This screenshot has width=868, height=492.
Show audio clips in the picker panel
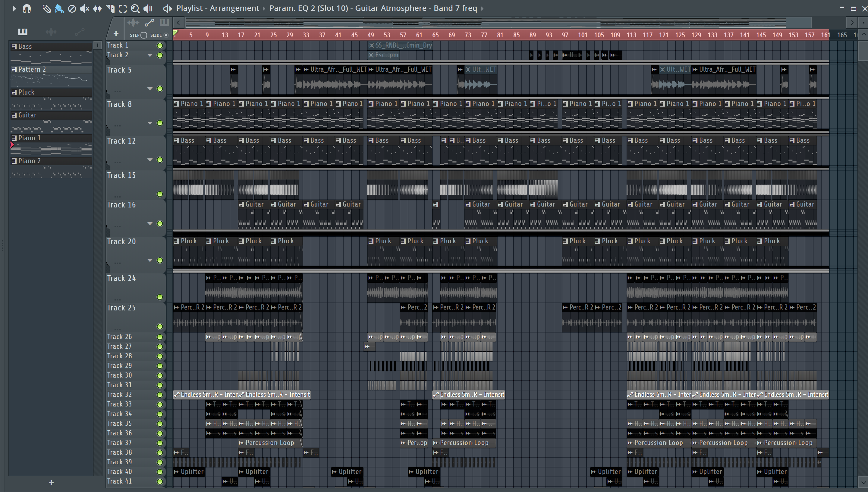[x=51, y=32]
